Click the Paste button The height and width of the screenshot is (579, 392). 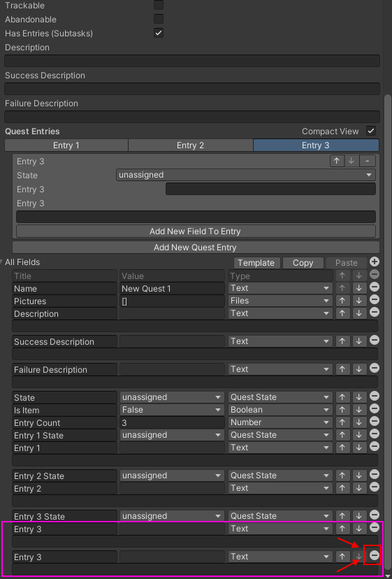pyautogui.click(x=346, y=262)
